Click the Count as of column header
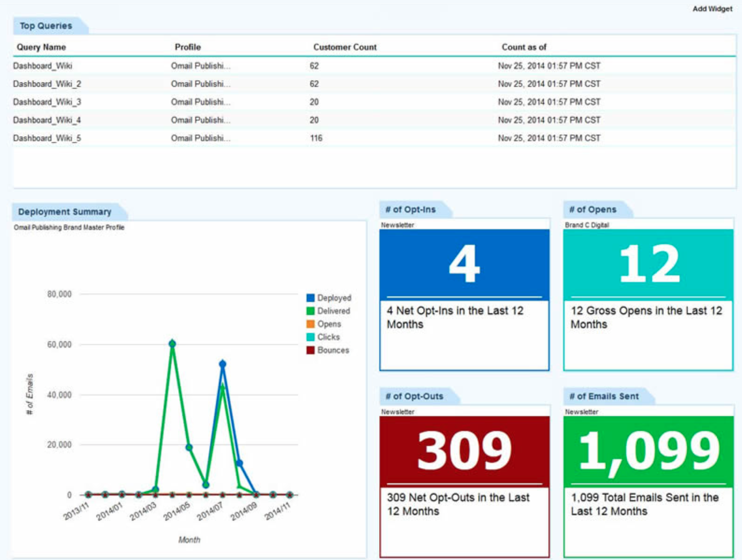 click(x=523, y=47)
